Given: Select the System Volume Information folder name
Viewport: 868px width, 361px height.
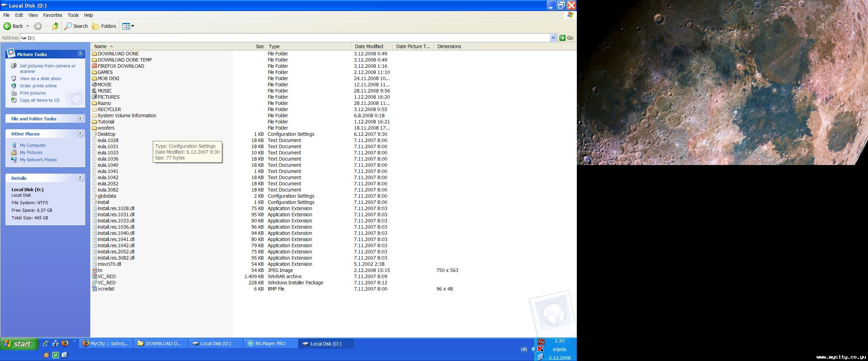Looking at the screenshot, I should coord(127,116).
